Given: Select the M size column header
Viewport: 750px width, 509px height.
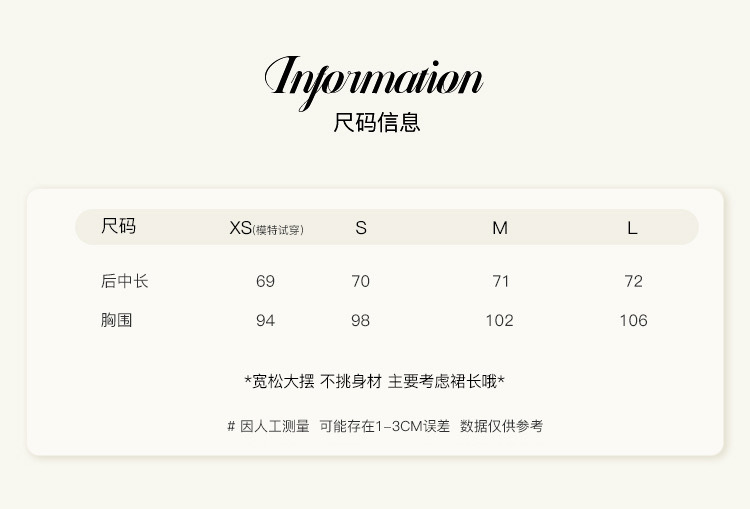Looking at the screenshot, I should (500, 228).
